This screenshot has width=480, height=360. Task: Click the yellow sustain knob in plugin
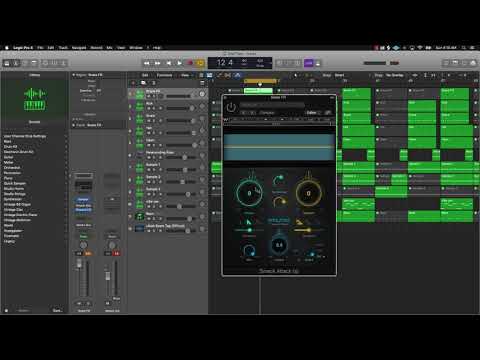click(x=308, y=193)
